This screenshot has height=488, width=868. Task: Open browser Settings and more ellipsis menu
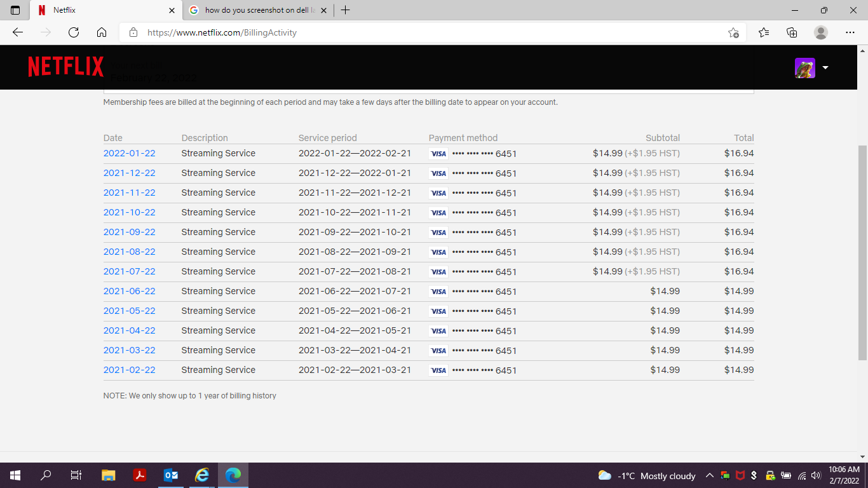tap(850, 32)
